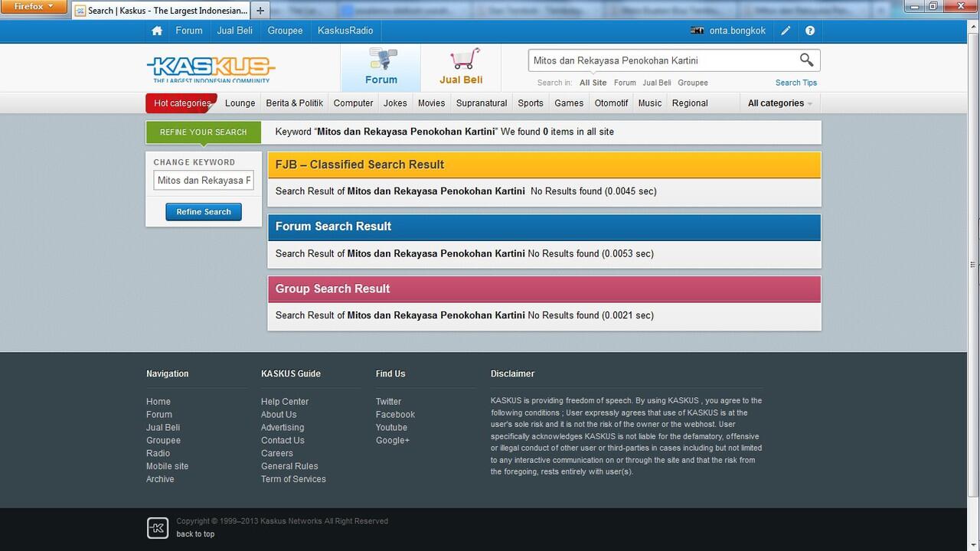Click the magnifier search icon
Image resolution: width=980 pixels, height=551 pixels.
point(806,60)
